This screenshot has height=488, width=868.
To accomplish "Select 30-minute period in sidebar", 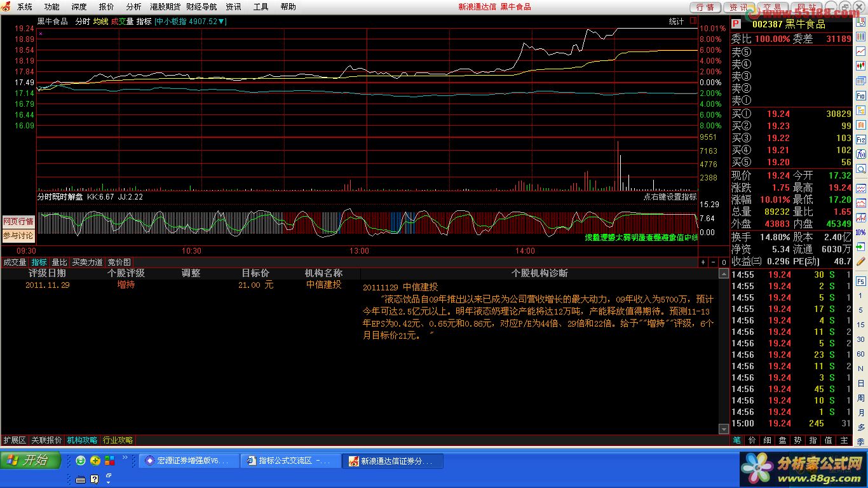I will (x=860, y=339).
